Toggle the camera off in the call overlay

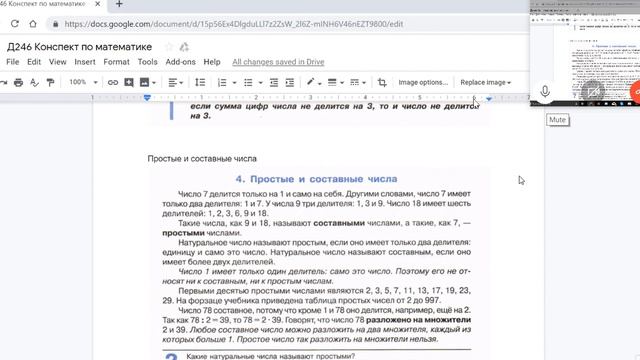click(x=593, y=91)
